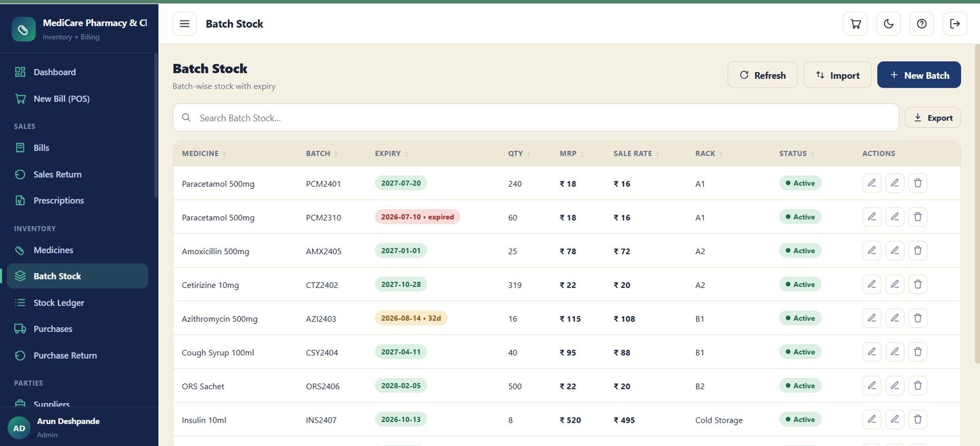
Task: Open Purchases in the sidebar
Action: (77, 329)
